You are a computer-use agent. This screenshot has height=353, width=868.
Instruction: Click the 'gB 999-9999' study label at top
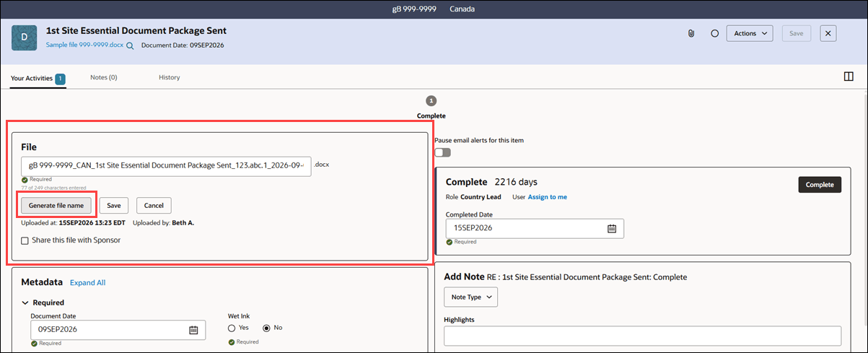(413, 9)
